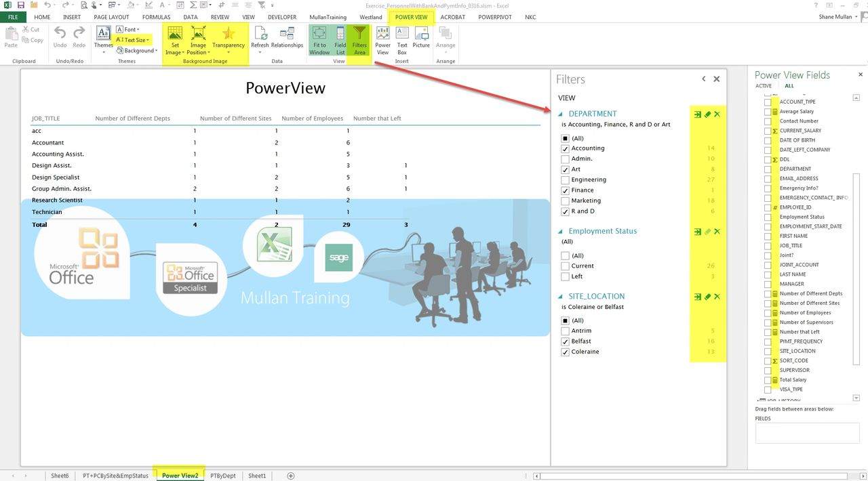
Task: Open the PTByDept sheet tab
Action: [x=223, y=476]
